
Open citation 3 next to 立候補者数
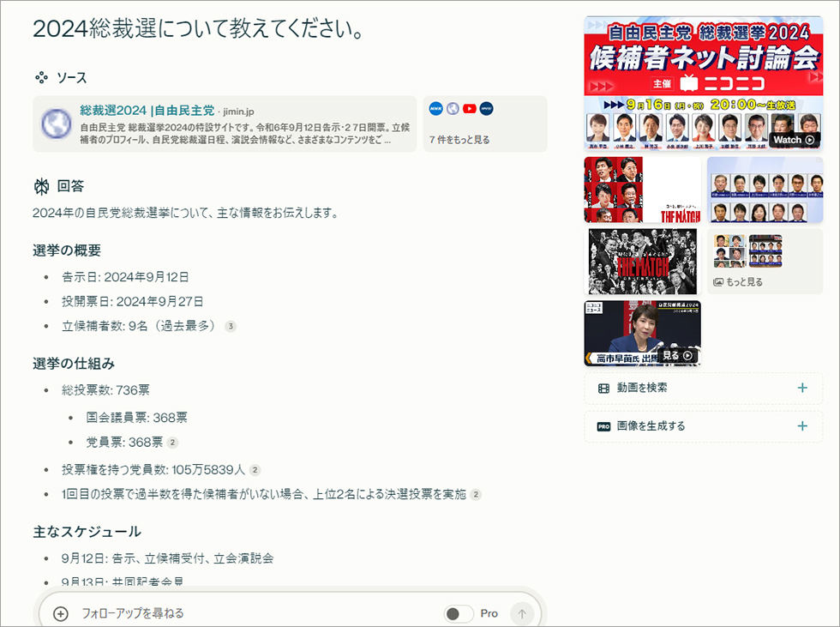(x=231, y=326)
